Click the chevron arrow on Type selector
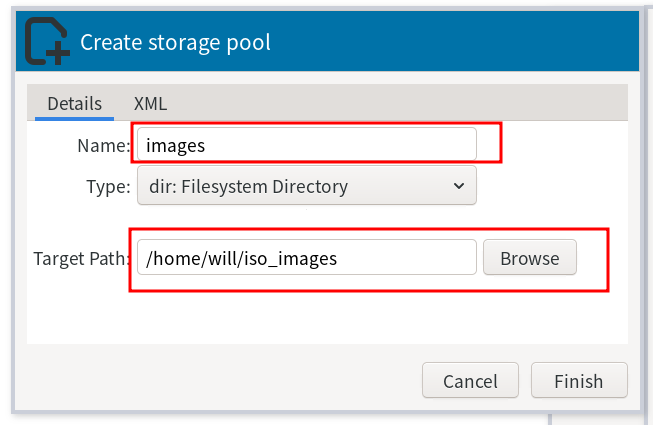 point(459,186)
